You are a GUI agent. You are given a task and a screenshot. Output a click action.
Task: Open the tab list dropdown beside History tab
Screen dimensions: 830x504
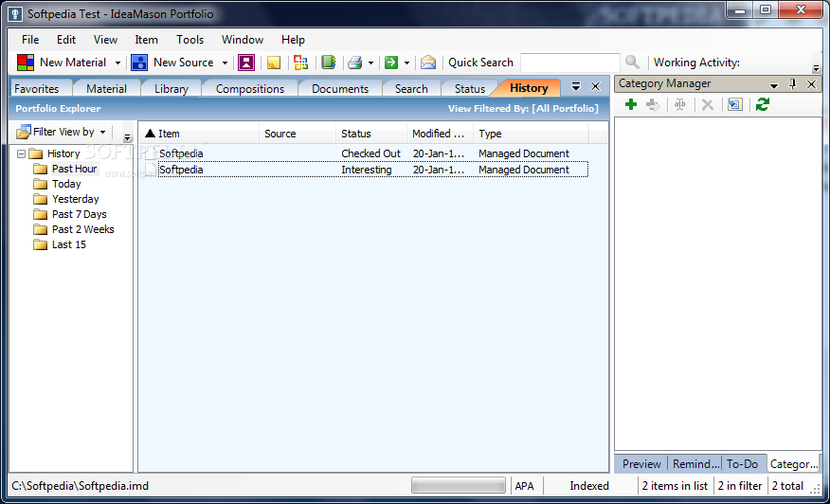pyautogui.click(x=576, y=86)
